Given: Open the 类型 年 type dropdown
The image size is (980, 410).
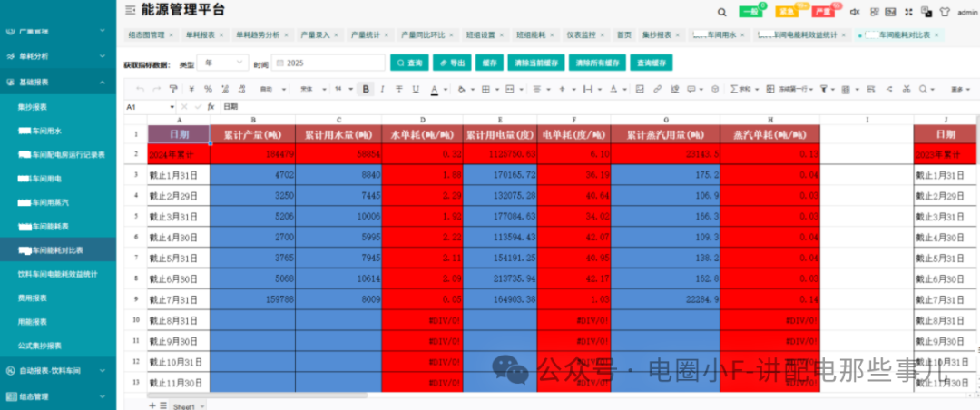Looking at the screenshot, I should 222,63.
